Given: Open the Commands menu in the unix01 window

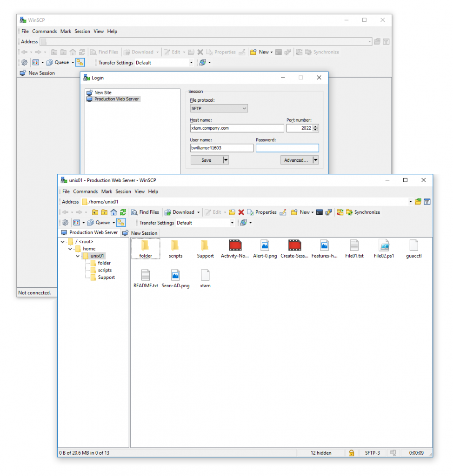Looking at the screenshot, I should point(85,192).
